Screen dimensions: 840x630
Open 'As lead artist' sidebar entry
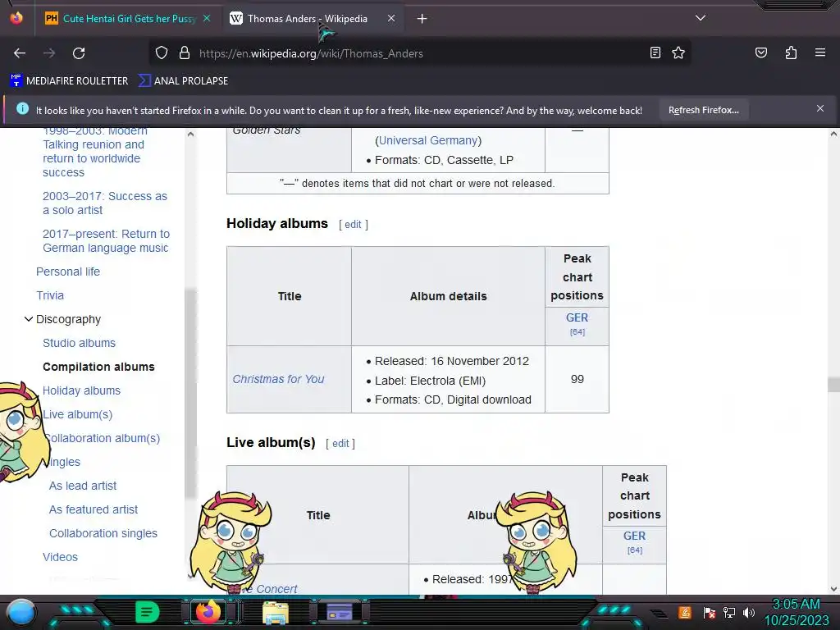click(83, 486)
